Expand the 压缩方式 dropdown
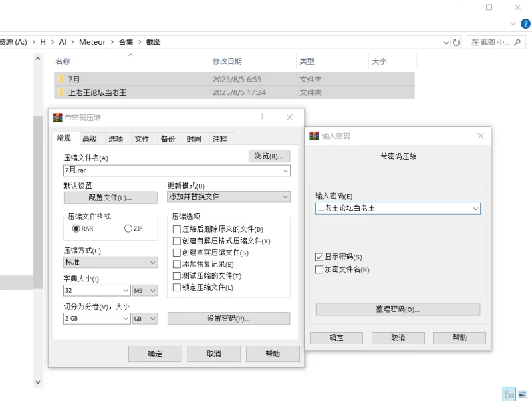532x401 pixels. (152, 263)
